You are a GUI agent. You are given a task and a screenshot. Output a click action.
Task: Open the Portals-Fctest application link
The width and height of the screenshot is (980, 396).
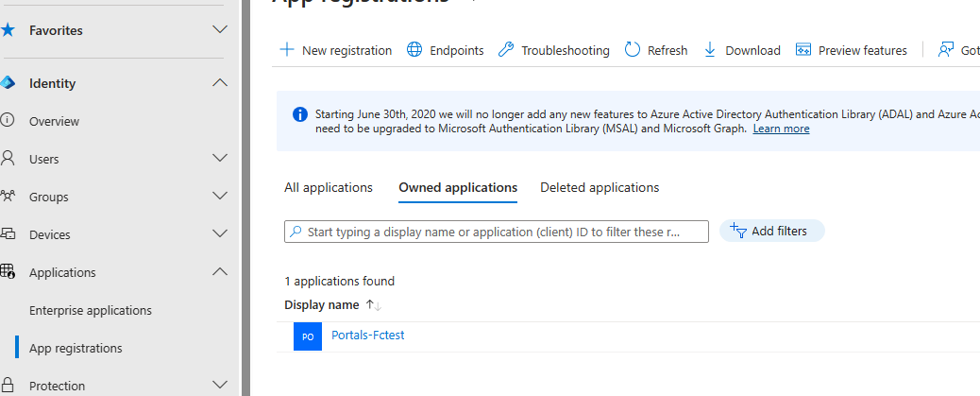(367, 335)
